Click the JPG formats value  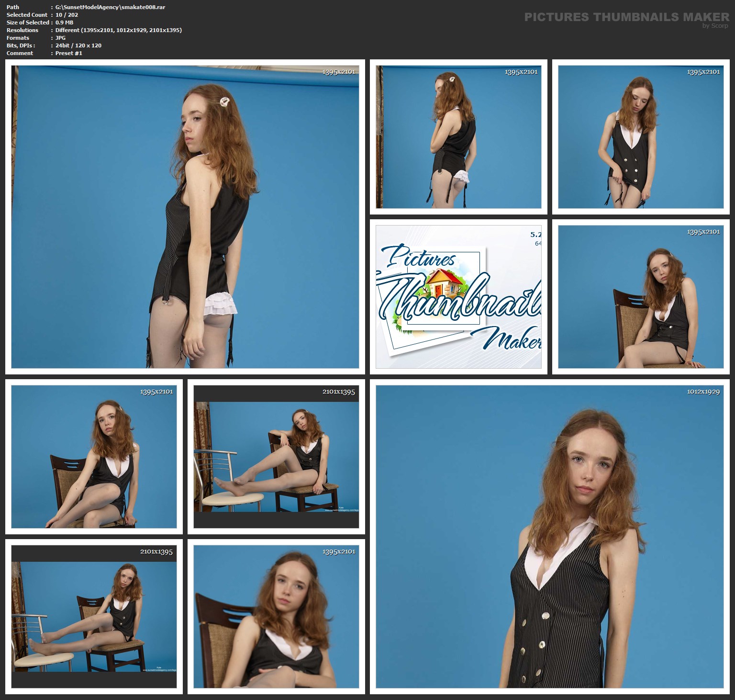coord(60,38)
